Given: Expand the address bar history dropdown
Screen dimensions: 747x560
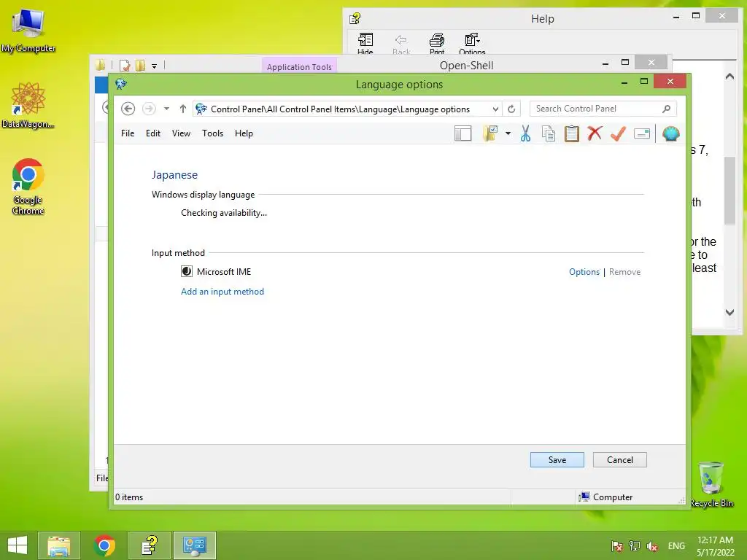Looking at the screenshot, I should (x=495, y=109).
